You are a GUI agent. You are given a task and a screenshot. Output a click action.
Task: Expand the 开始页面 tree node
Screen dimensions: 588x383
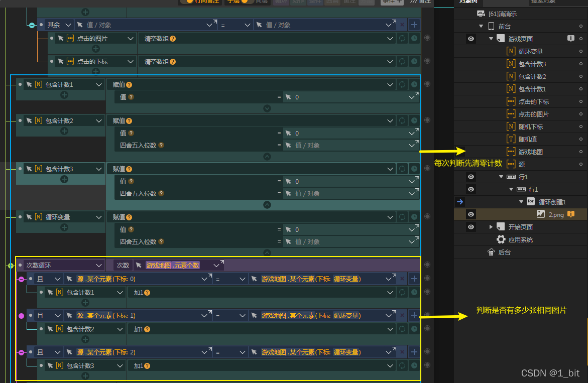coord(491,227)
